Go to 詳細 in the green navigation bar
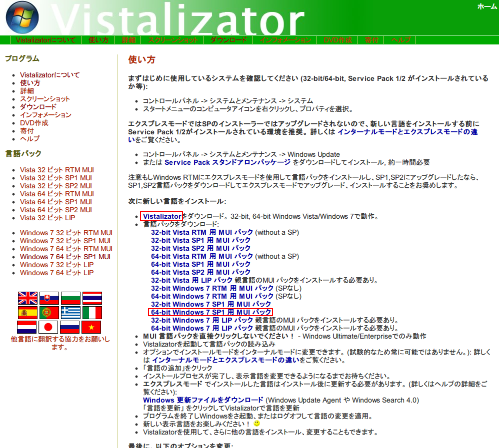Image resolution: width=499 pixels, height=448 pixels. point(128,40)
